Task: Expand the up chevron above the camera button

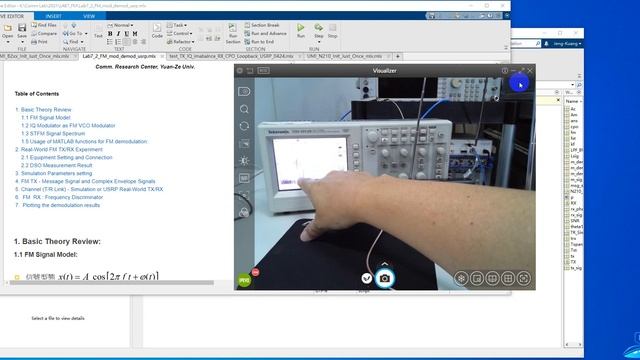Action: point(384,264)
